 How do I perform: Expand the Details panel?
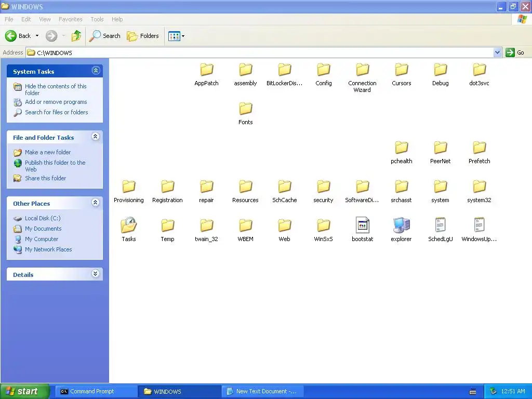pyautogui.click(x=96, y=274)
